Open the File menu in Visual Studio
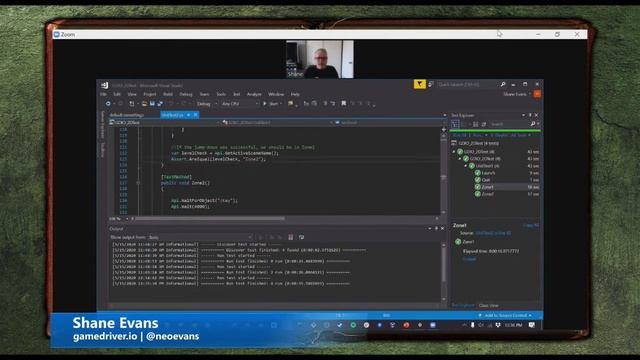Viewport: 640px width, 360px height. (x=103, y=94)
